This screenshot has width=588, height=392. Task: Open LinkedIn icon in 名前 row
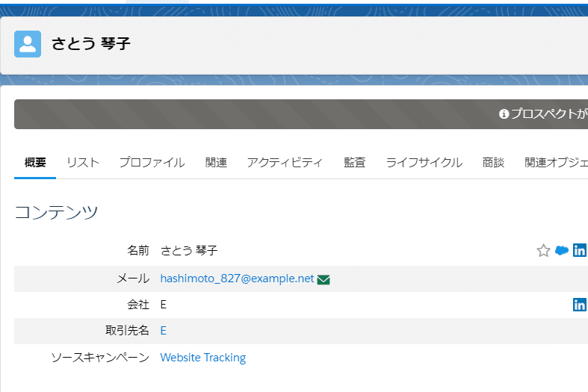pos(579,250)
